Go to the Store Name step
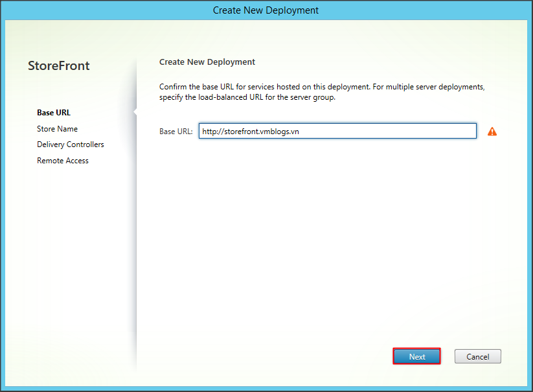This screenshot has width=533, height=392. tap(57, 129)
